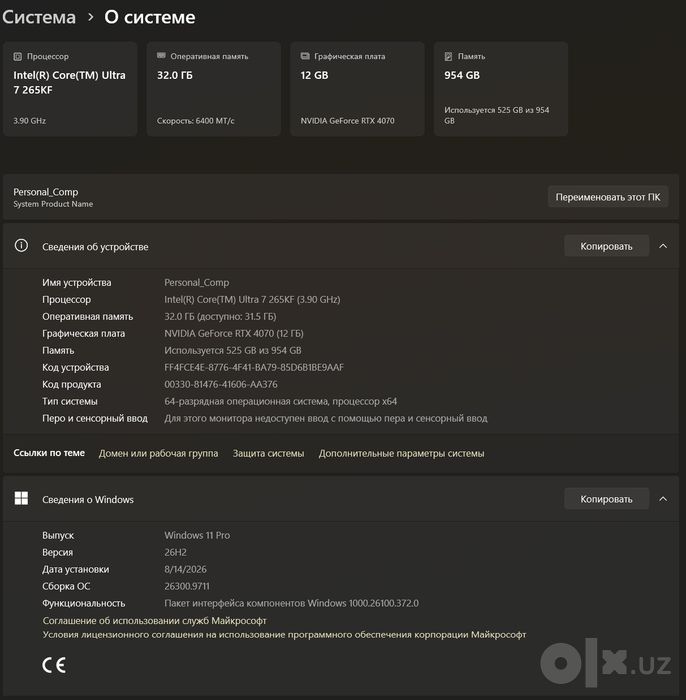
Task: Click version value 26H2
Action: coord(175,552)
